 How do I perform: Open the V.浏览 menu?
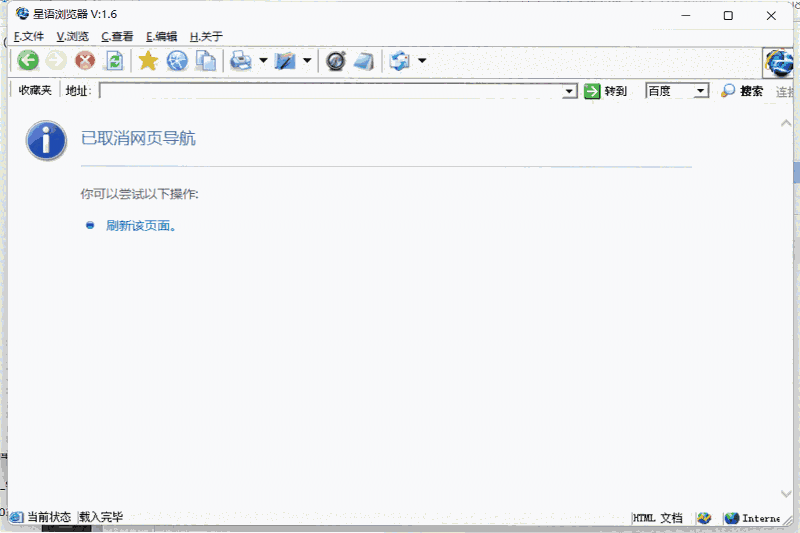pos(72,37)
